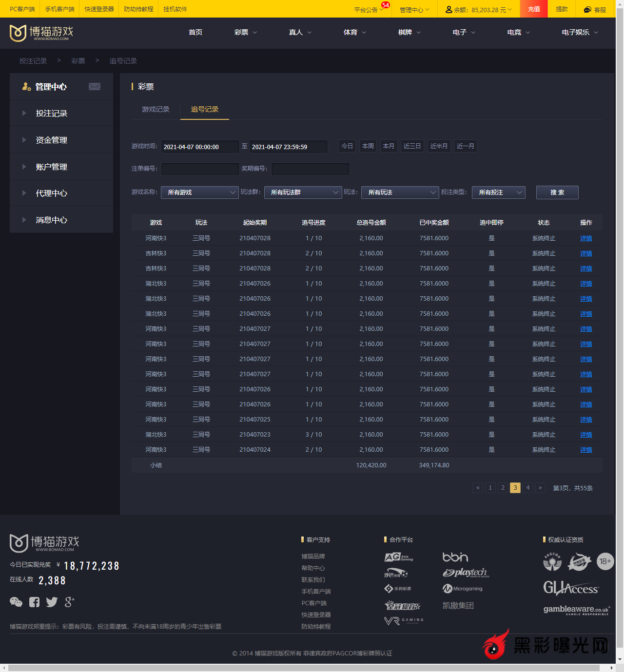Open the Facebook icon link

(x=34, y=602)
